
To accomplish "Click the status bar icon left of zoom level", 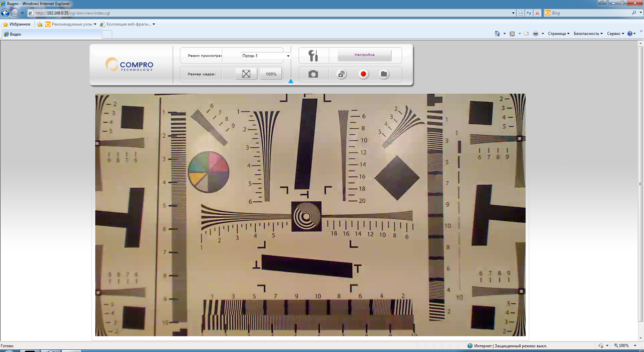I will (x=601, y=346).
